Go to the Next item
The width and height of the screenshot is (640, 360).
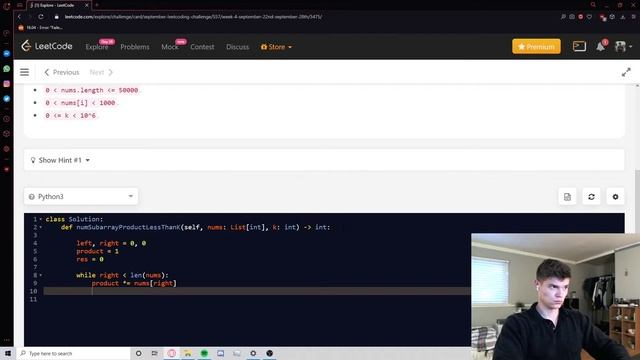click(101, 72)
